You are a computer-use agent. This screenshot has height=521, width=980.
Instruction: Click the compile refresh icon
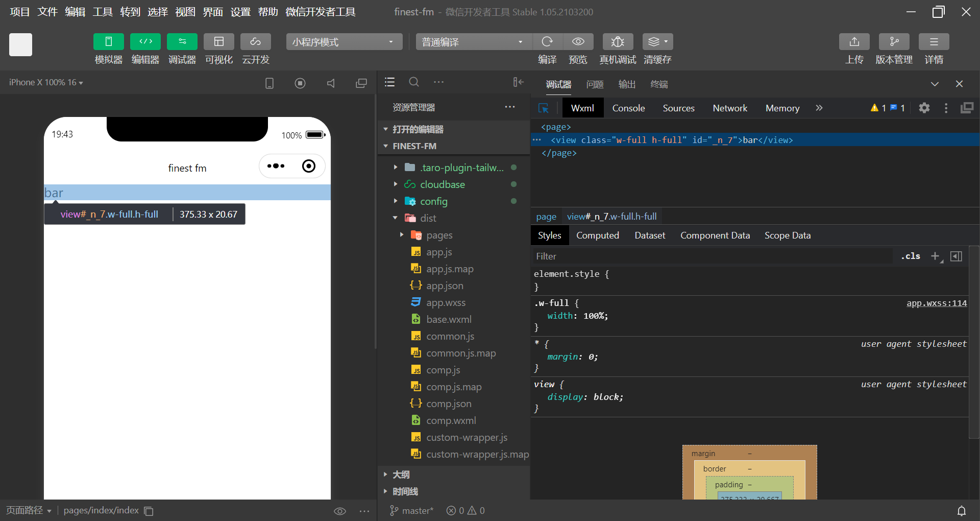tap(548, 42)
